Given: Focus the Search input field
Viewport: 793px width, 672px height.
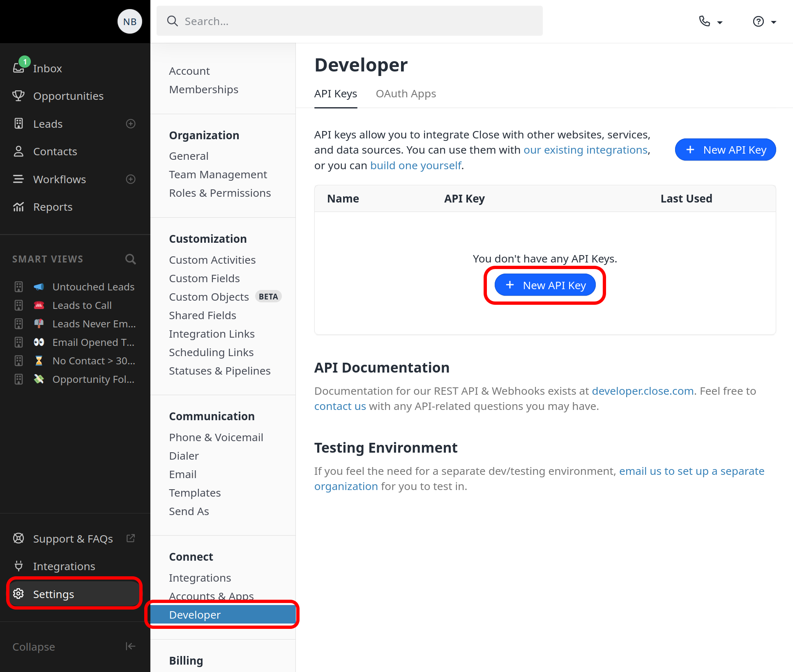Looking at the screenshot, I should [x=349, y=21].
